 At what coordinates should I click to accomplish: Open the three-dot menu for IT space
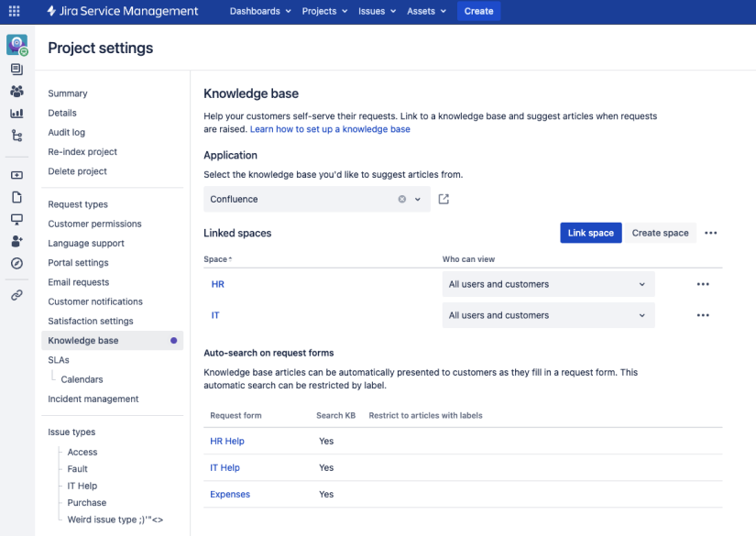(703, 315)
